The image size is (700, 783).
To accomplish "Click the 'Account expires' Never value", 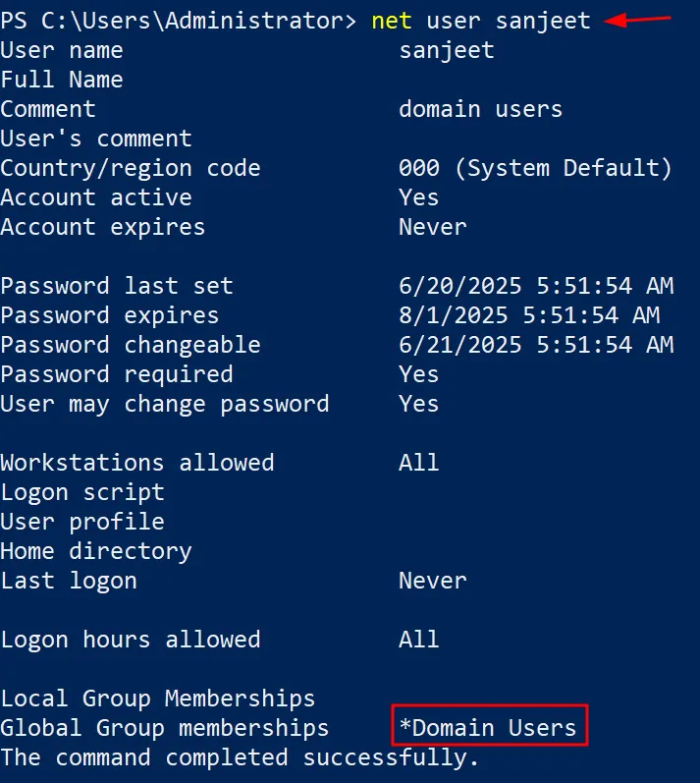I will [x=432, y=227].
